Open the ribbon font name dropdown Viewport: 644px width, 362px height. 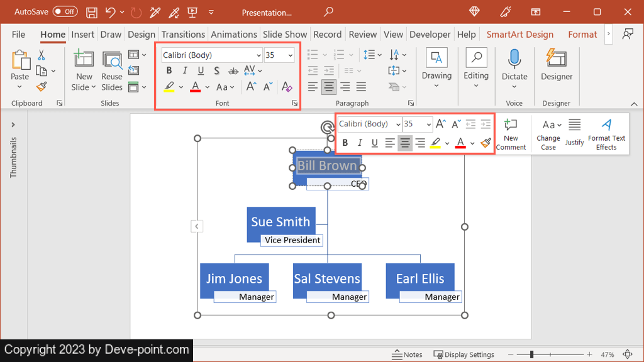pyautogui.click(x=258, y=55)
